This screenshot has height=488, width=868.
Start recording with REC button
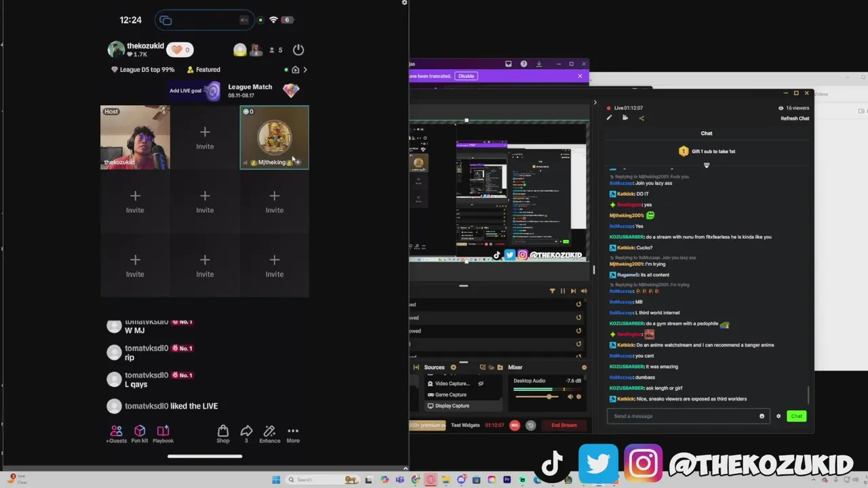(x=515, y=425)
